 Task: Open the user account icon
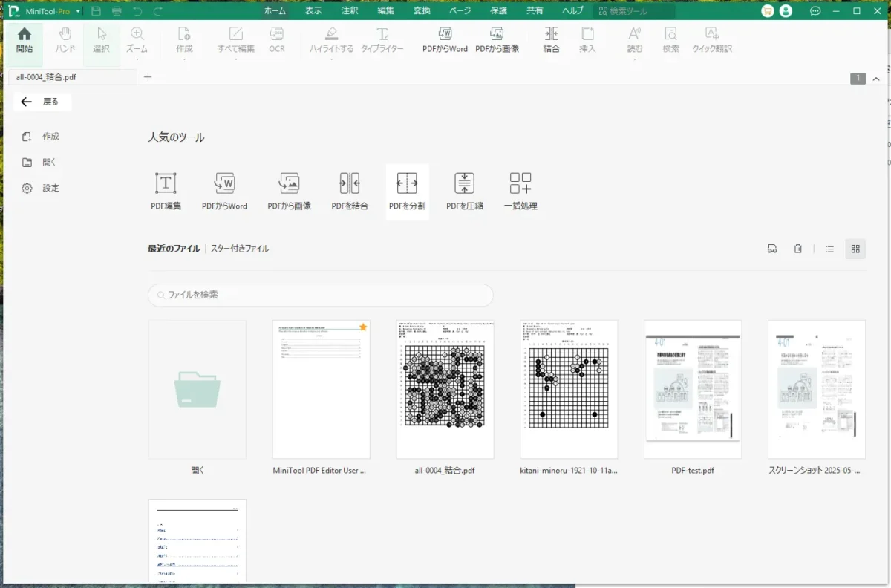(786, 11)
